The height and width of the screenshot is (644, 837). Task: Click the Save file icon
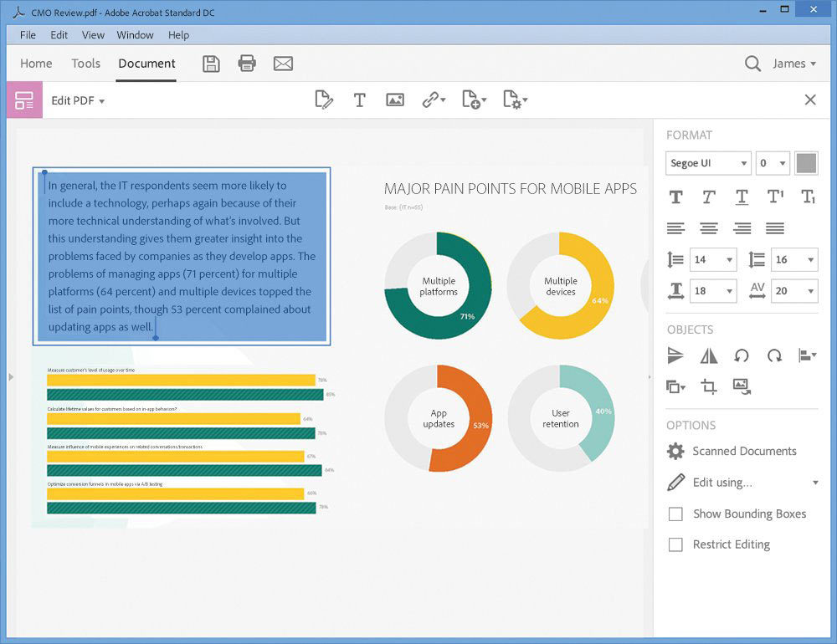(212, 64)
